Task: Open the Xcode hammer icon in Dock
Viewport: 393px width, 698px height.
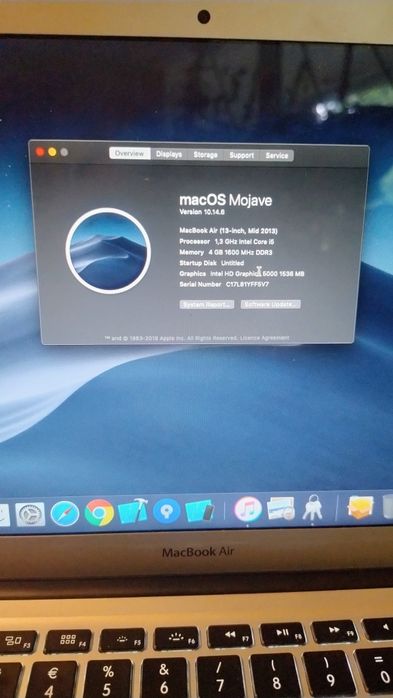Action: pos(133,511)
